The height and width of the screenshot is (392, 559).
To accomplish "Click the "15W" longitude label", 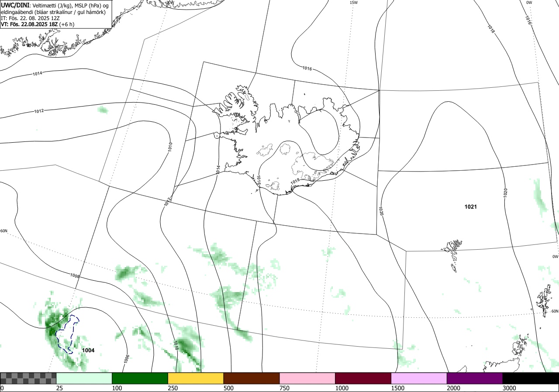I will (x=353, y=3).
